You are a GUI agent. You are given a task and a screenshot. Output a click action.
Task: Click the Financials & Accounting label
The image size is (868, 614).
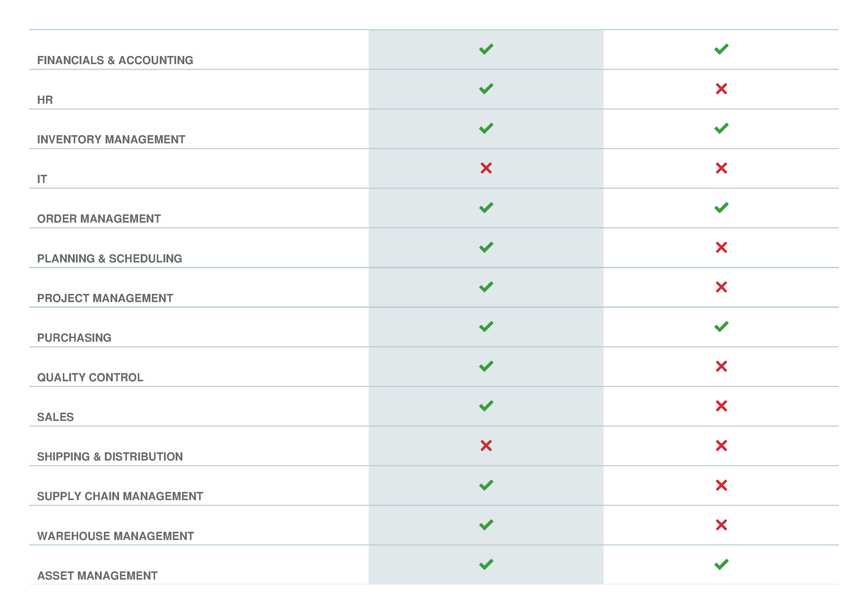[115, 60]
